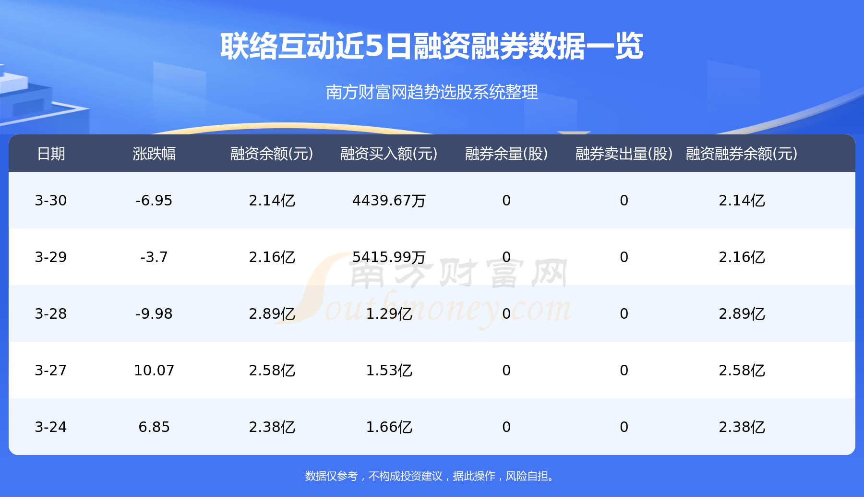Click 2.89亿 in the 融资余额 column
This screenshot has height=504, width=864.
click(272, 313)
